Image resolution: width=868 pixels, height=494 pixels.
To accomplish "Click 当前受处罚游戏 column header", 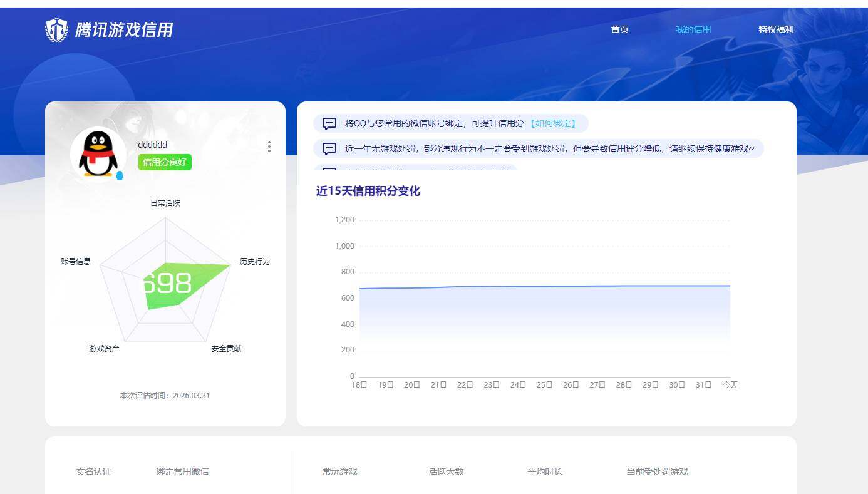I will pos(657,471).
